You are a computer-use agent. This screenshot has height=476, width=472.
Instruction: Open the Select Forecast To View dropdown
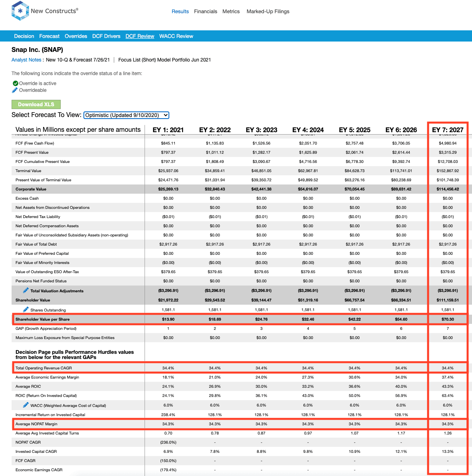pos(126,115)
